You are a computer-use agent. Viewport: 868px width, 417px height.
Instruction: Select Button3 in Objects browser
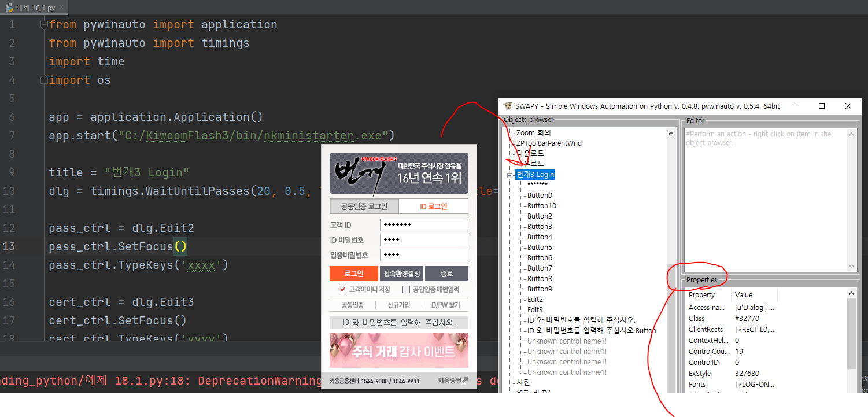coord(540,227)
